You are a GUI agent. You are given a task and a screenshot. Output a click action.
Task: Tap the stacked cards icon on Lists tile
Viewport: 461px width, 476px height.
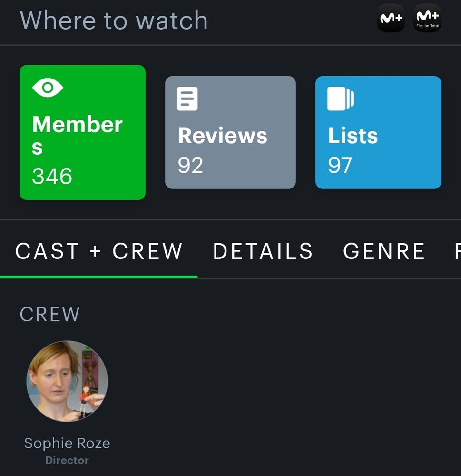(341, 99)
